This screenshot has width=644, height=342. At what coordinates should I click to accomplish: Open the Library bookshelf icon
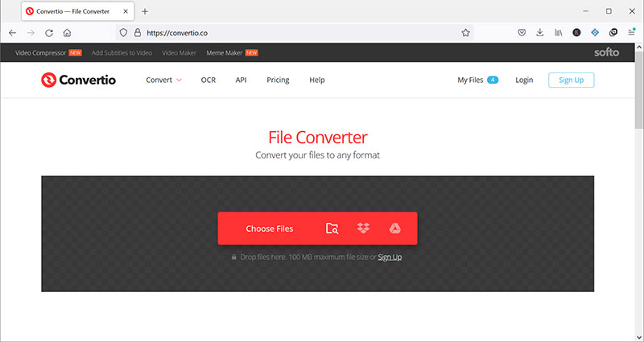[559, 33]
